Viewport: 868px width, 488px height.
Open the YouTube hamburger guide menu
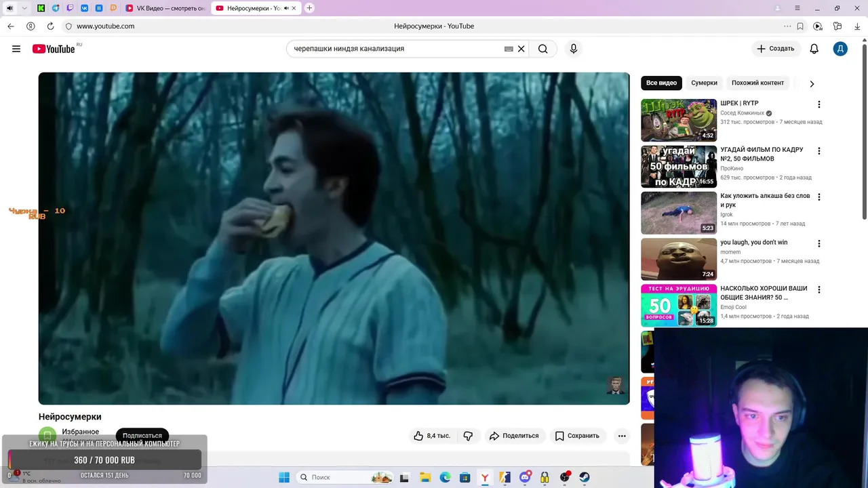tap(16, 49)
